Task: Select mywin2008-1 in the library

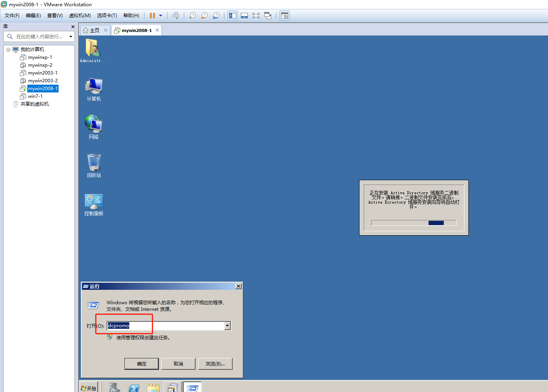Action: point(43,89)
